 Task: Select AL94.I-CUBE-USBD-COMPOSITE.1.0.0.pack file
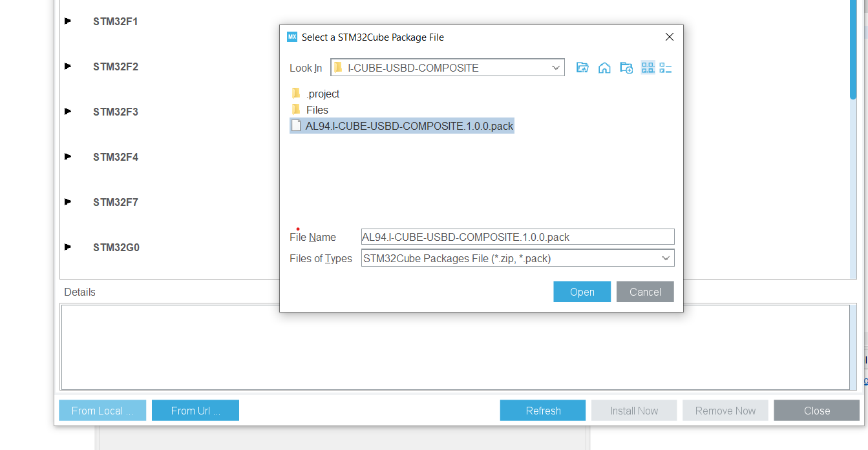[x=402, y=126]
